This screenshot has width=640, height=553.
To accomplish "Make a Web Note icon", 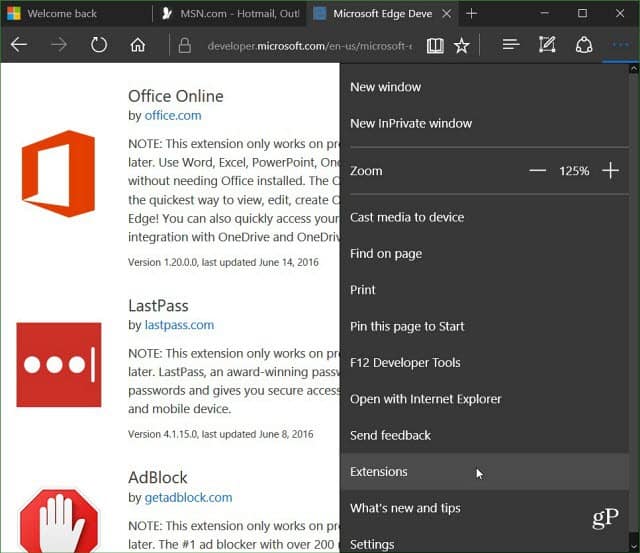I will coord(547,44).
